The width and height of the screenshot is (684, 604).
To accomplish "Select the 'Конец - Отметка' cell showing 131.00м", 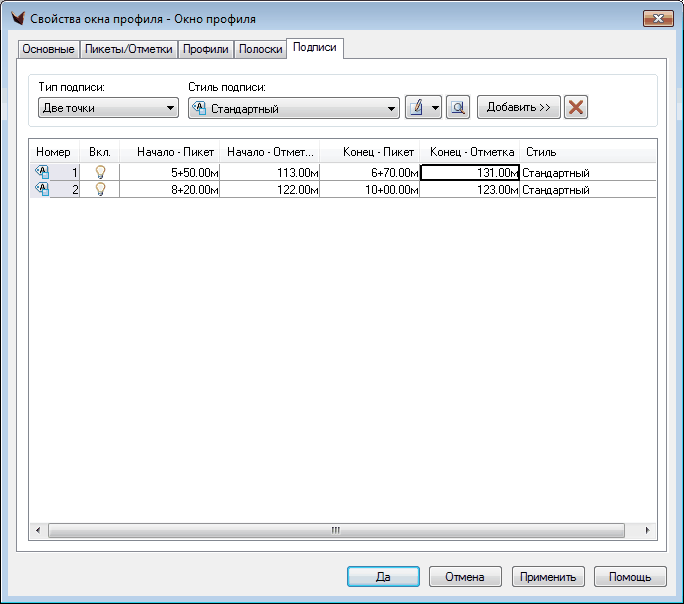I will click(469, 172).
